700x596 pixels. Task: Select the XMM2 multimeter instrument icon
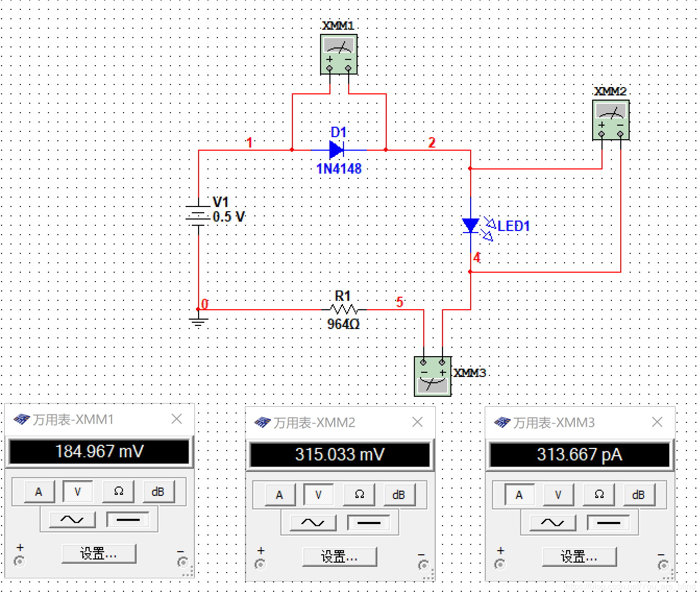coord(611,120)
